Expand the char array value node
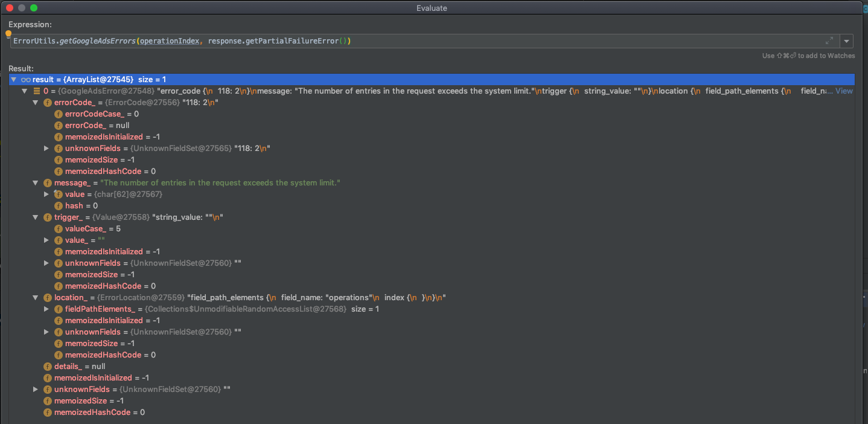 tap(46, 194)
